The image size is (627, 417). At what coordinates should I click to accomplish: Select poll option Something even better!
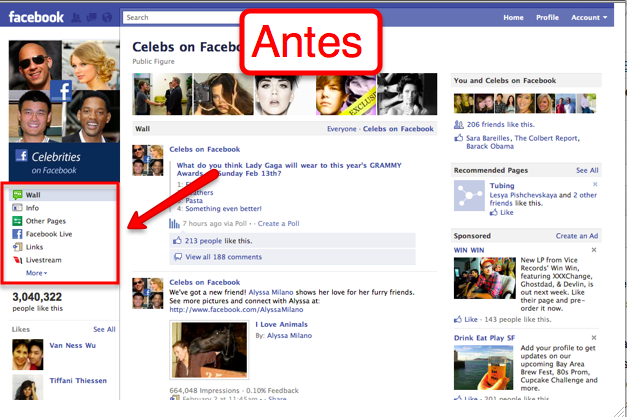coord(223,209)
